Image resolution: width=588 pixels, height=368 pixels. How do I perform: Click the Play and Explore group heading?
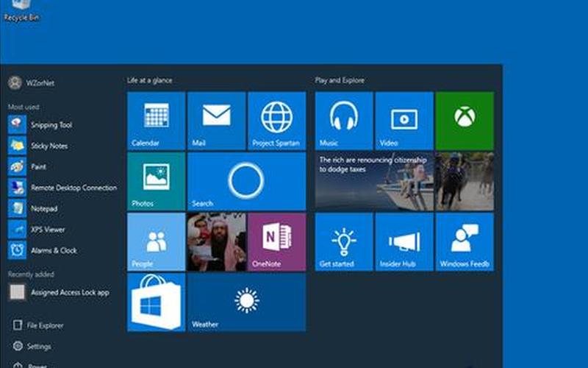pos(340,80)
